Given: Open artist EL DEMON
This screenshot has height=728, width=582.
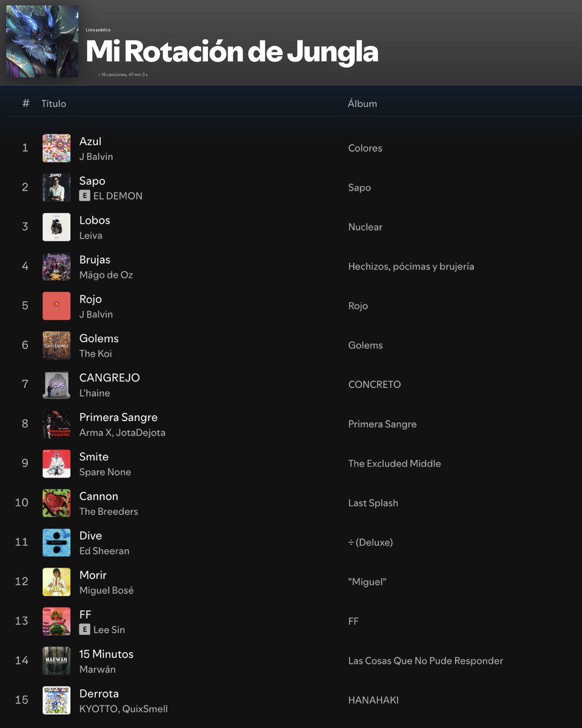Looking at the screenshot, I should tap(118, 196).
